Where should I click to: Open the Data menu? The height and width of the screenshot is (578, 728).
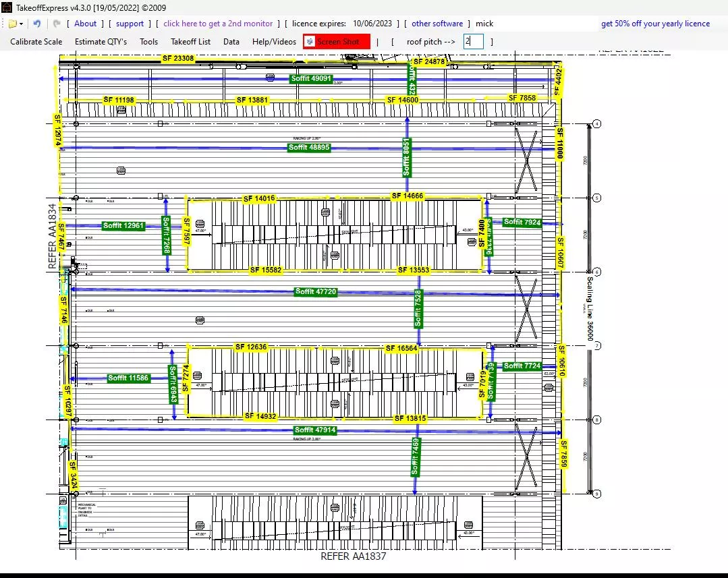coord(231,42)
